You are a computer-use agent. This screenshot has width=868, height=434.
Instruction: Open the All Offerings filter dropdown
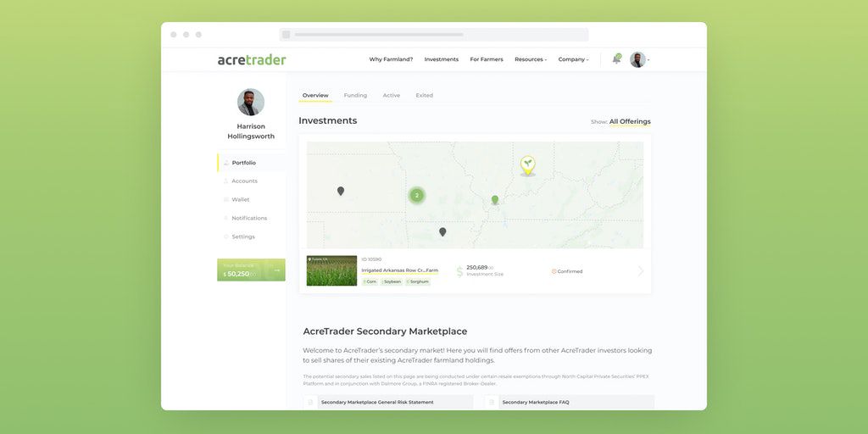(x=630, y=122)
